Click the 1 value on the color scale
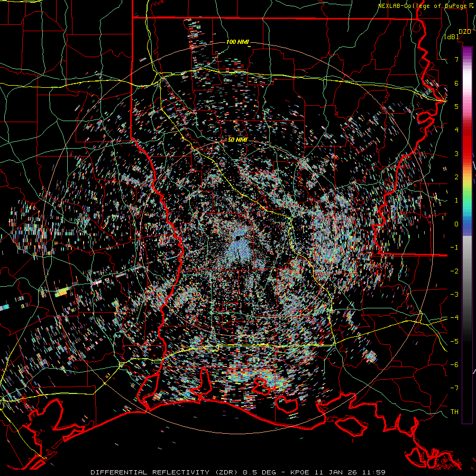The width and height of the screenshot is (476, 476). (x=456, y=200)
